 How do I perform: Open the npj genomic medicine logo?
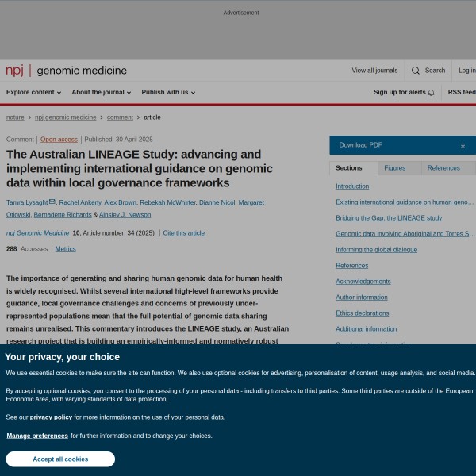pyautogui.click(x=67, y=71)
